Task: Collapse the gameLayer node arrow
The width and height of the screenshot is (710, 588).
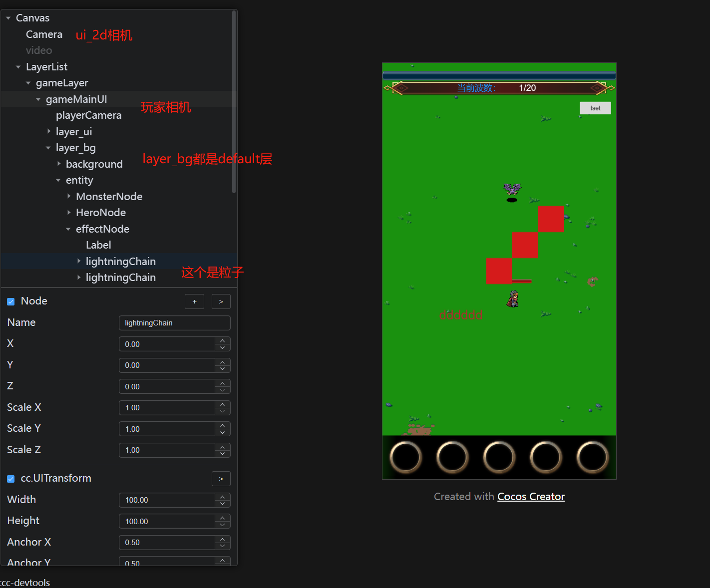Action: tap(28, 83)
